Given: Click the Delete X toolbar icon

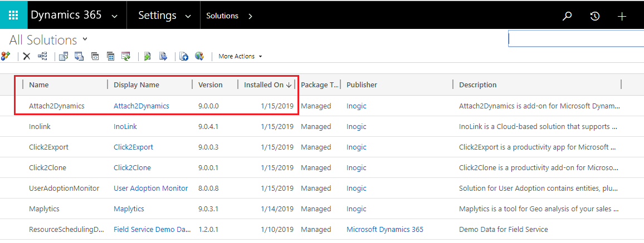Looking at the screenshot, I should tap(27, 56).
